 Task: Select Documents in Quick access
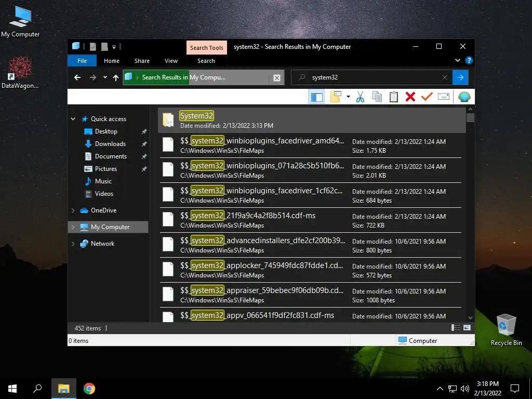tap(111, 156)
